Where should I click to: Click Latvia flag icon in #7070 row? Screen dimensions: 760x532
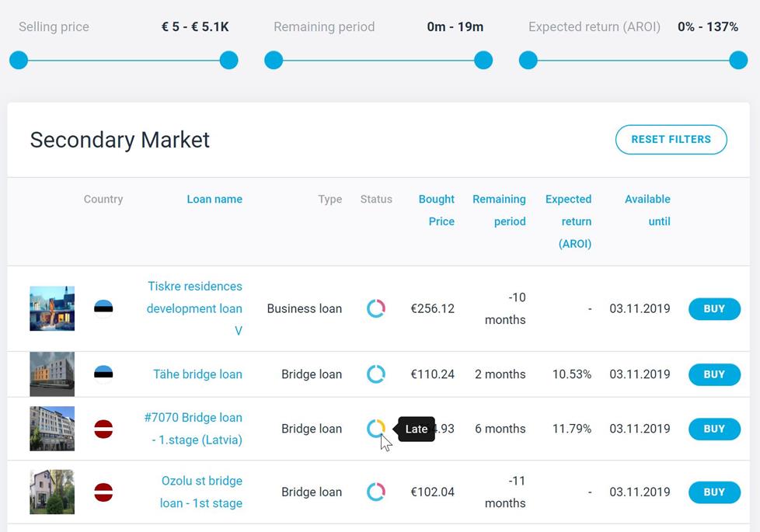point(103,429)
